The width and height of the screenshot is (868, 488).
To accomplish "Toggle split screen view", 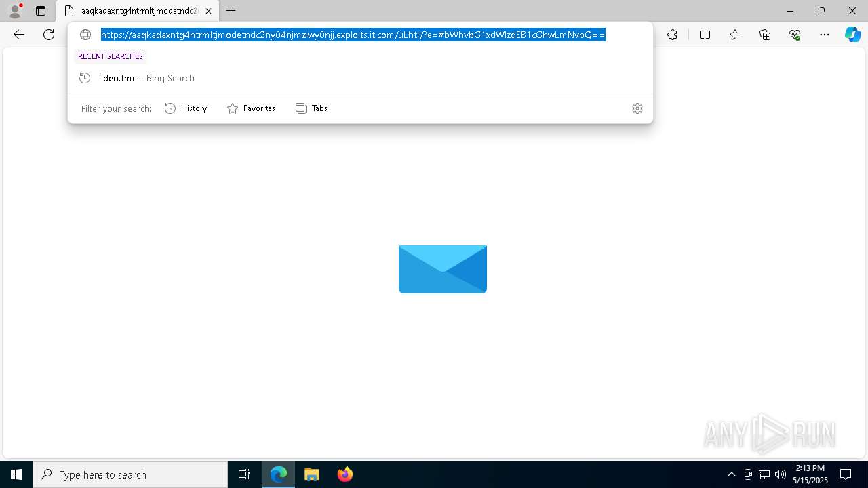I will tap(705, 35).
